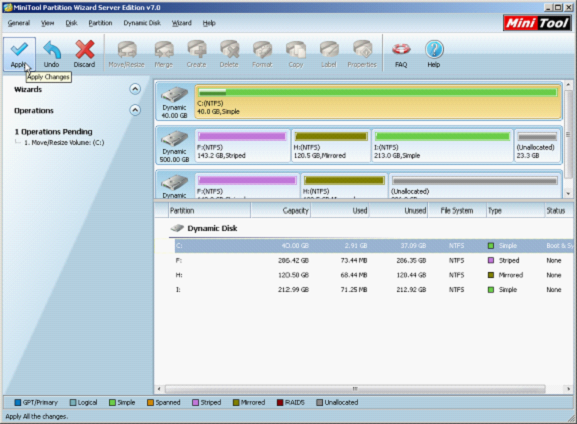577x424 pixels.
Task: Click Unallocated legend swatch
Action: [x=319, y=402]
